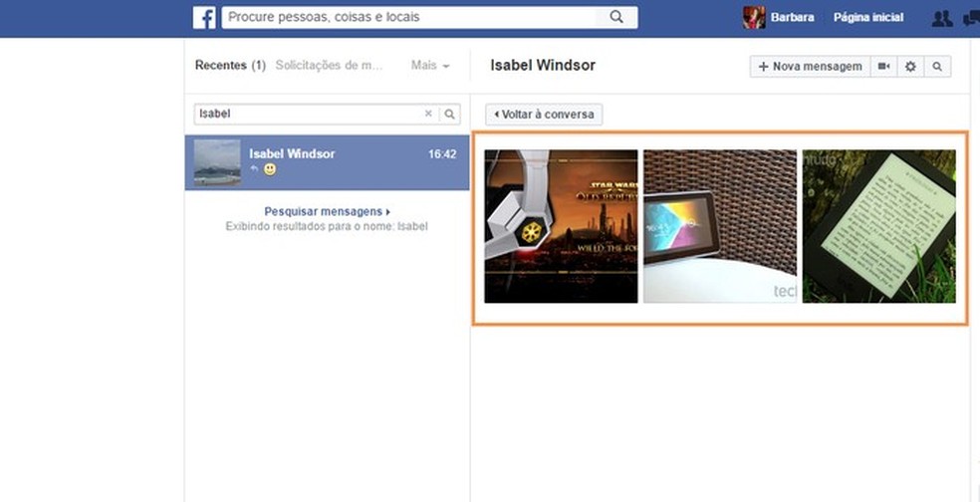The height and width of the screenshot is (502, 980).
Task: Select the Recentes (1) tab
Action: coord(231,65)
